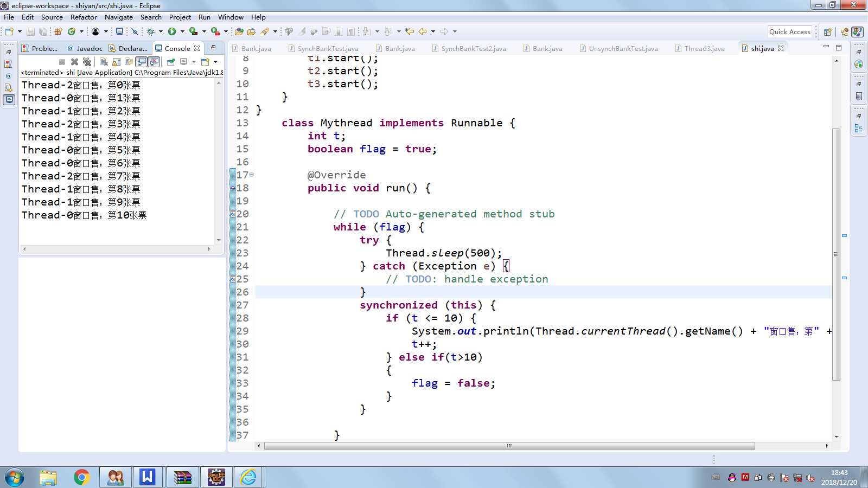The height and width of the screenshot is (488, 868).
Task: Open the Window menu
Action: 231,17
